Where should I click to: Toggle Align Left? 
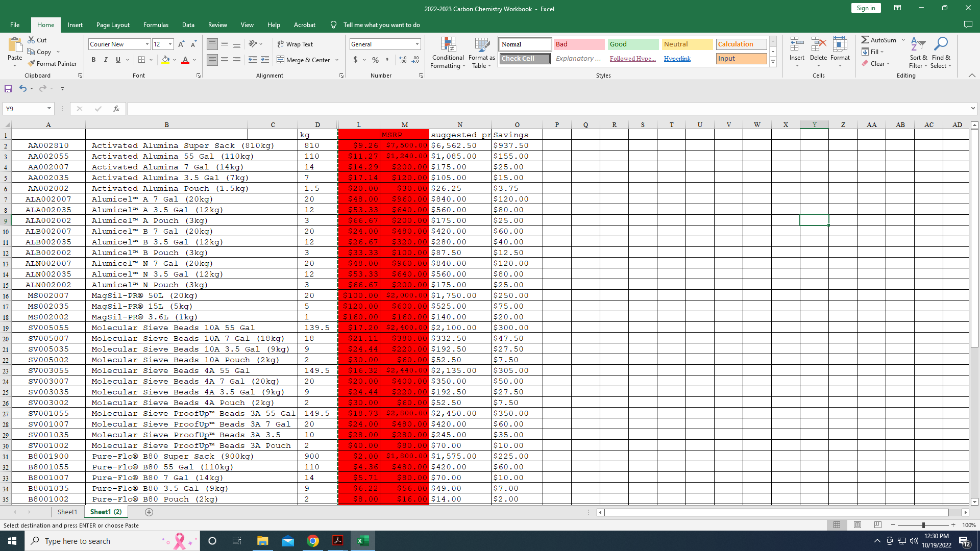pos(212,60)
